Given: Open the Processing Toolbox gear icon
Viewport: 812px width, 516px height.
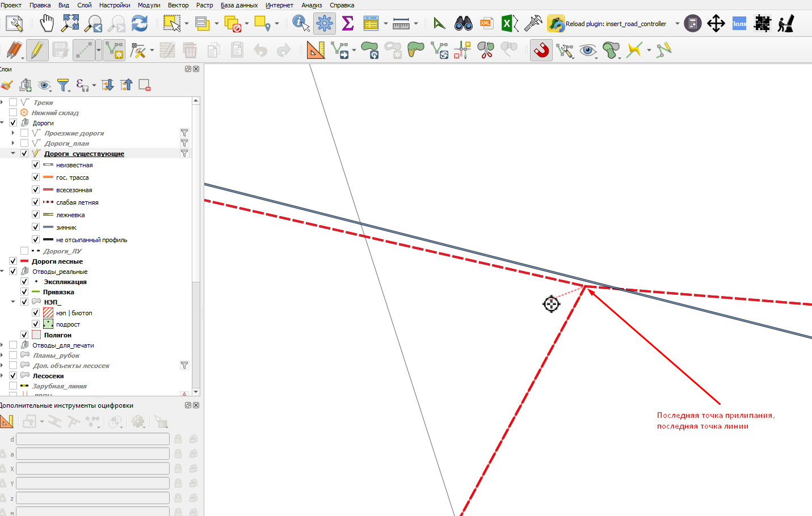Looking at the screenshot, I should point(325,23).
